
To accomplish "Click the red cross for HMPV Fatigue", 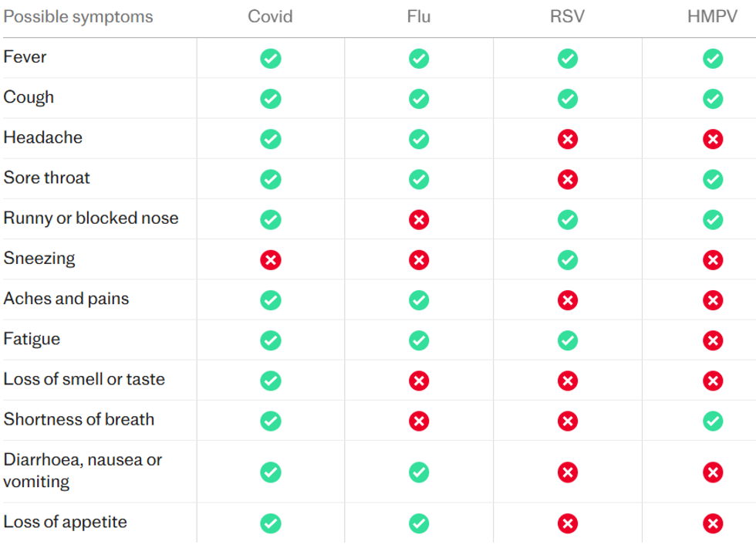I will pos(713,340).
